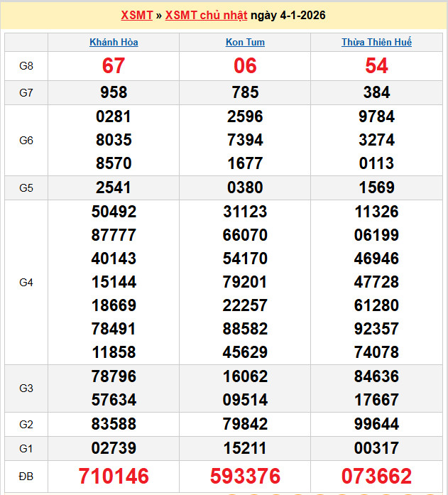
Task: Select the G8 result 06
Action: pyautogui.click(x=245, y=66)
